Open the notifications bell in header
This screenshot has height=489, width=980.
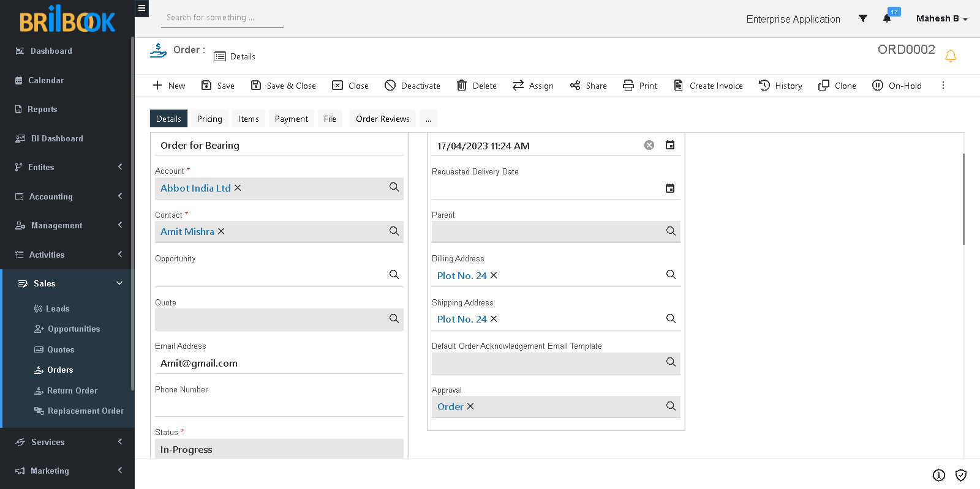click(887, 18)
